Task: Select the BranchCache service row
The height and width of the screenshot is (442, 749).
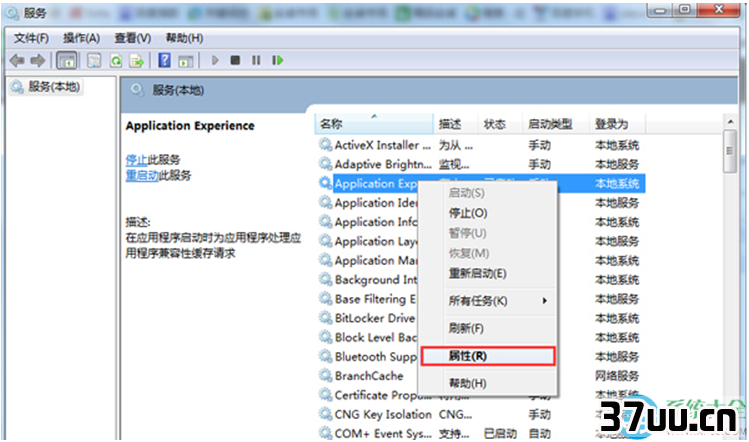Action: click(x=368, y=376)
